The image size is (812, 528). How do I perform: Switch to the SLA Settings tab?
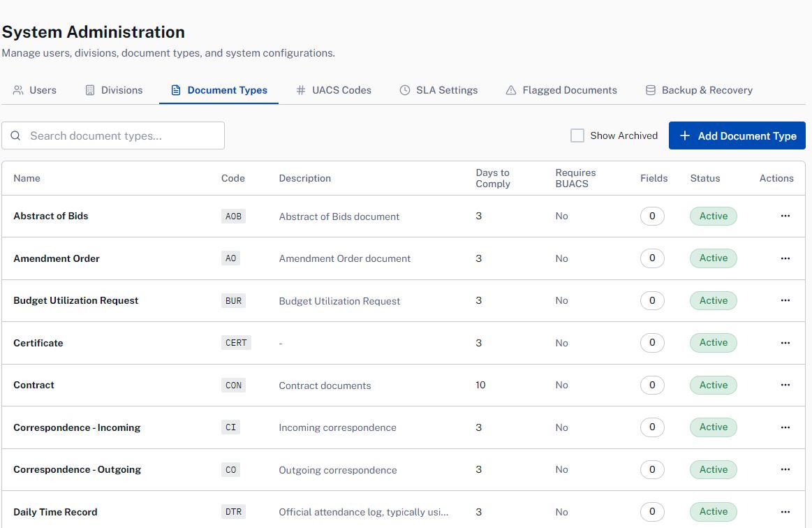(446, 90)
